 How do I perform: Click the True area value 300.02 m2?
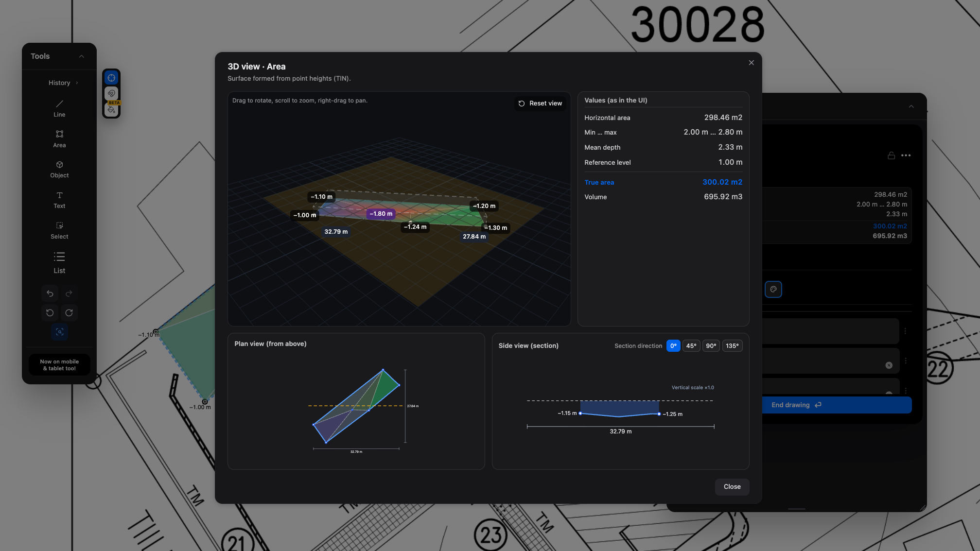[x=722, y=182]
